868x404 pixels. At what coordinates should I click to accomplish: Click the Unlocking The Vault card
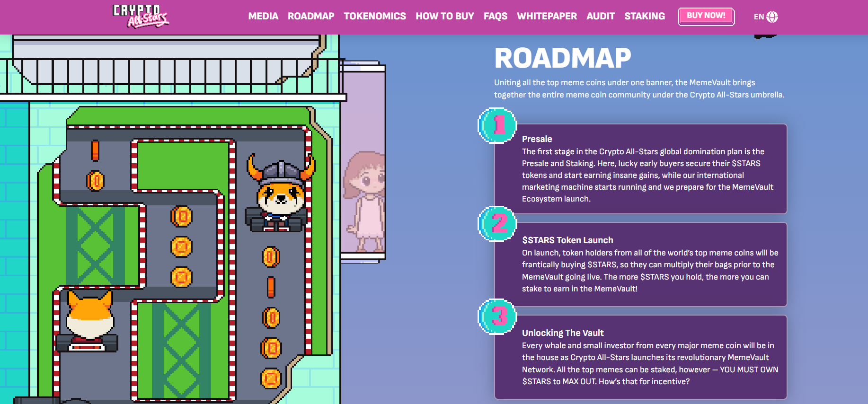click(641, 357)
